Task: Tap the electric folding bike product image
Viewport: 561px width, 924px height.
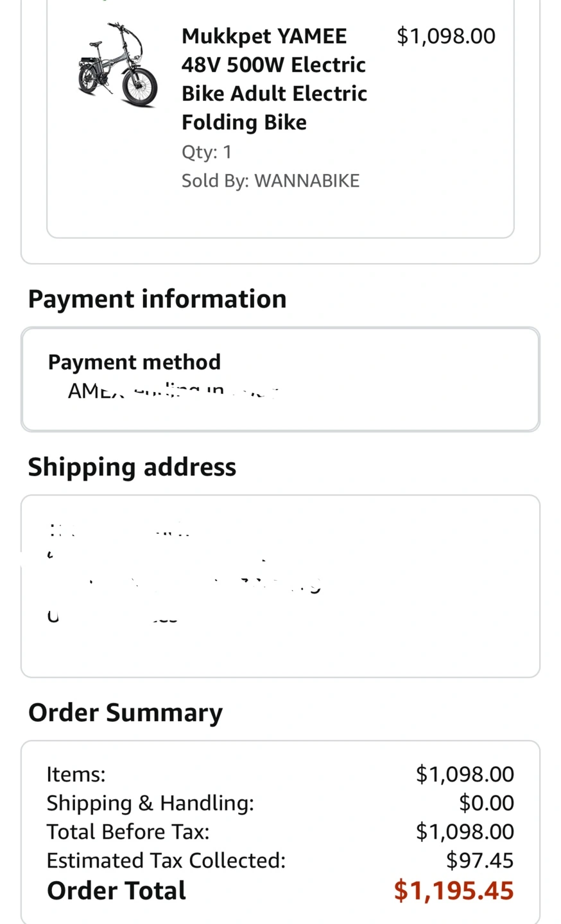Action: pyautogui.click(x=117, y=64)
